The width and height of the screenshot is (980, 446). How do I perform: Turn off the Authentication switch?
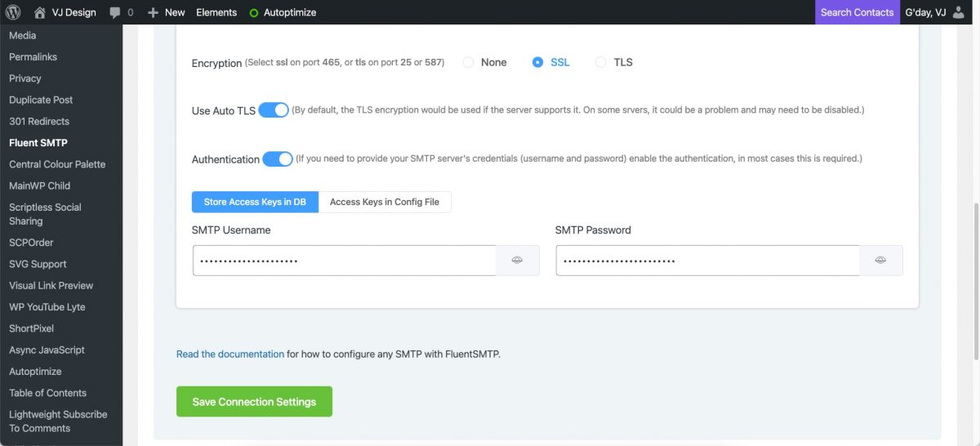click(278, 159)
